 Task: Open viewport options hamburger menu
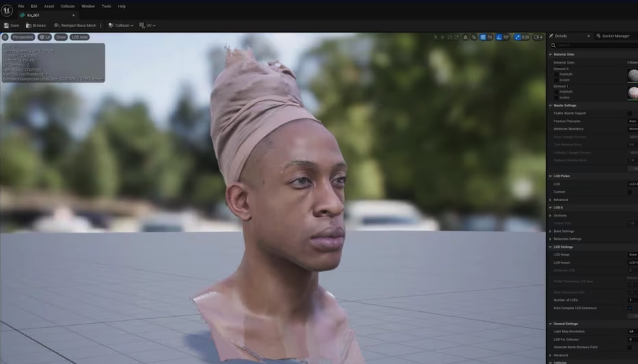tap(5, 37)
